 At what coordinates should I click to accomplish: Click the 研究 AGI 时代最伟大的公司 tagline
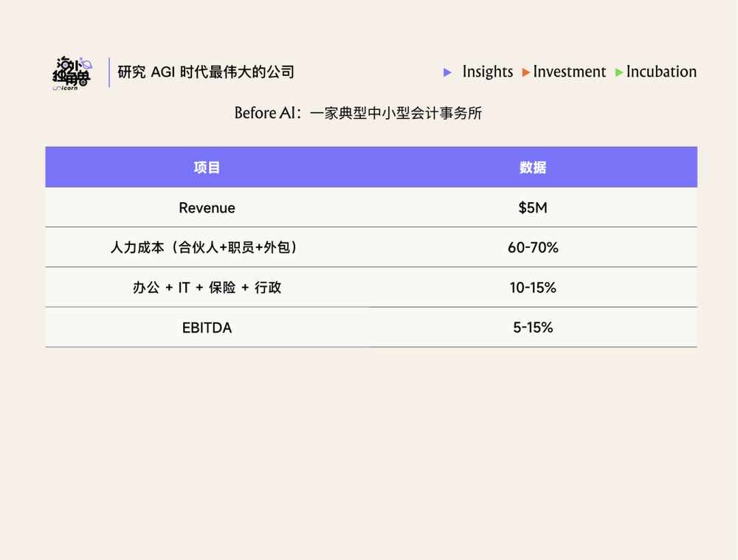point(206,72)
